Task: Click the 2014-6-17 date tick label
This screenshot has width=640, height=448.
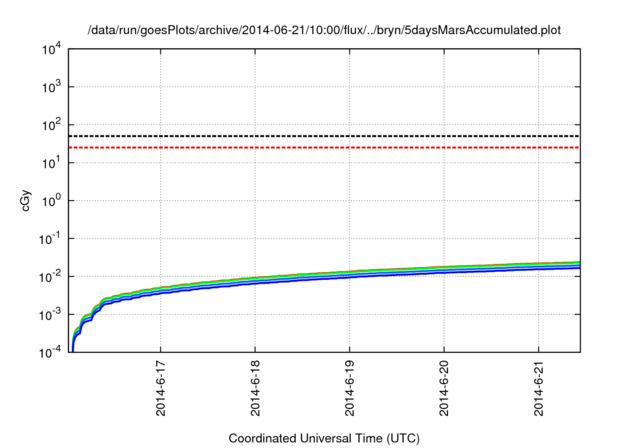Action: (x=161, y=388)
